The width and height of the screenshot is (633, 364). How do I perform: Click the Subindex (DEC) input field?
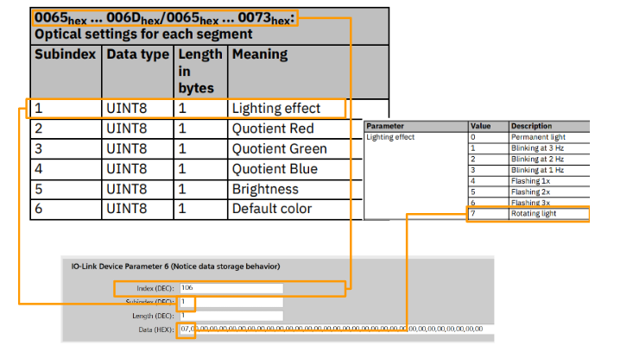coord(231,302)
